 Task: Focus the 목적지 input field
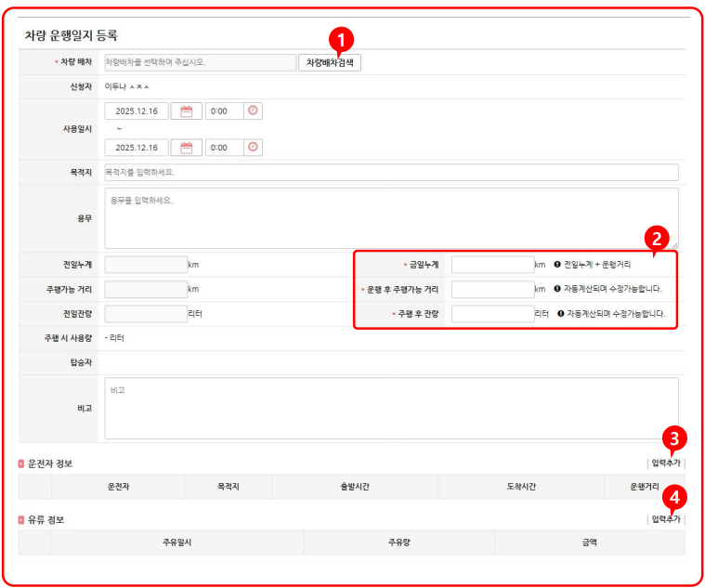pyautogui.click(x=391, y=173)
